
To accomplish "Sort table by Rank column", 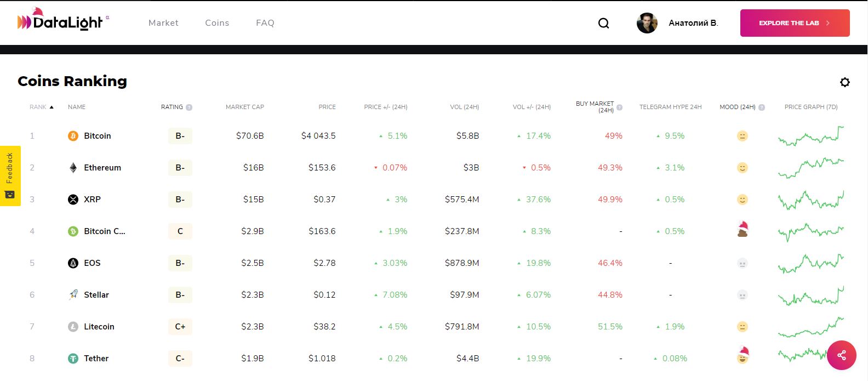I will (42, 107).
